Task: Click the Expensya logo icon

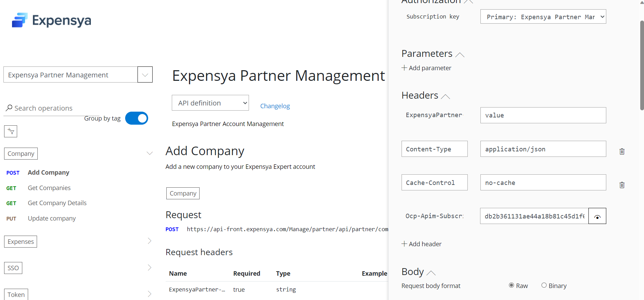Action: point(20,20)
